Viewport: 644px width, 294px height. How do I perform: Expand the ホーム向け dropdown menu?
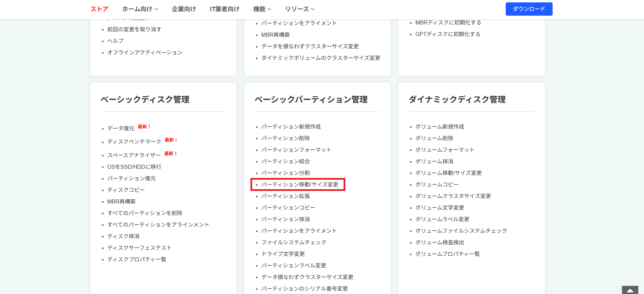tap(140, 9)
